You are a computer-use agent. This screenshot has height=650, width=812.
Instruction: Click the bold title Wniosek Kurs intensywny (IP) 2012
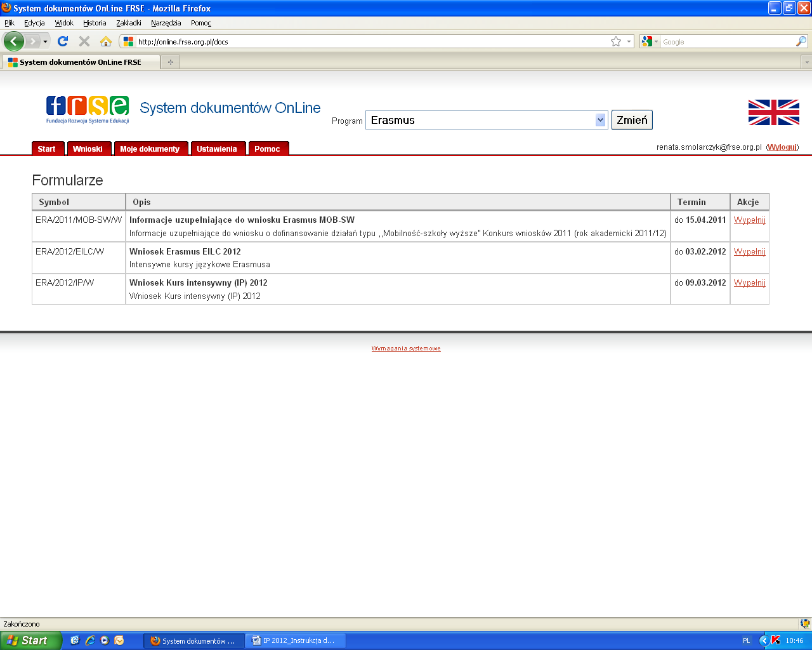coord(199,283)
